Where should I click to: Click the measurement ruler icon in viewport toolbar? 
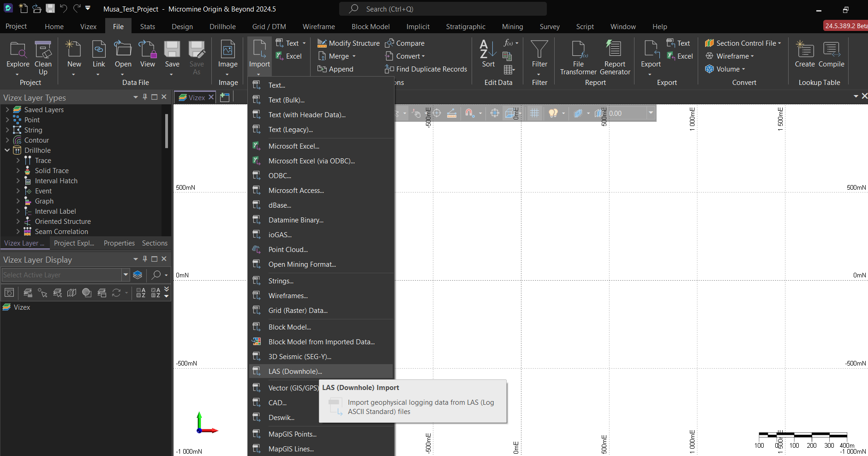[451, 113]
